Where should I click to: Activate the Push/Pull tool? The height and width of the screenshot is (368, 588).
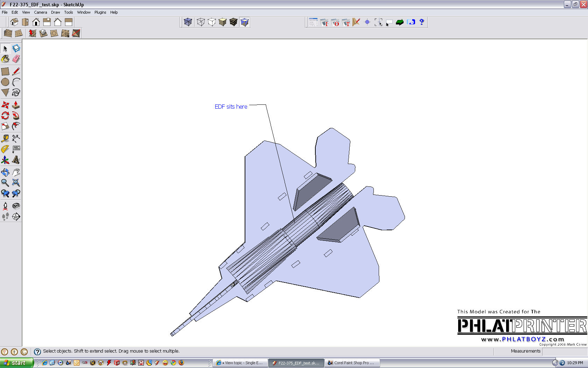[x=16, y=105]
